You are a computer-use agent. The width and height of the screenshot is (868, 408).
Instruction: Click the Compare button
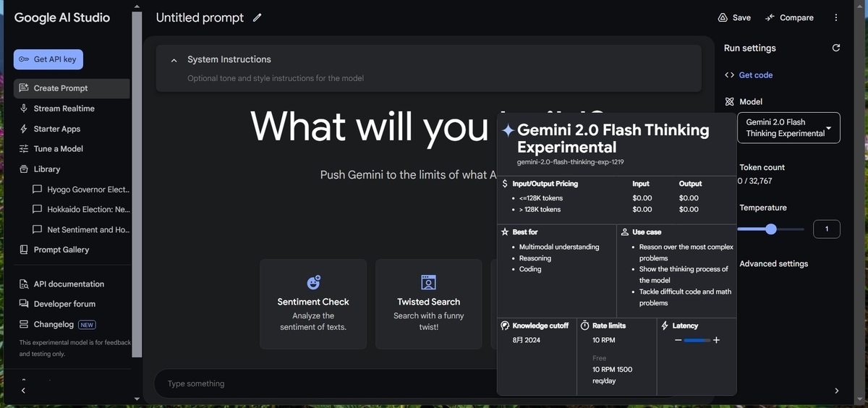(x=789, y=17)
